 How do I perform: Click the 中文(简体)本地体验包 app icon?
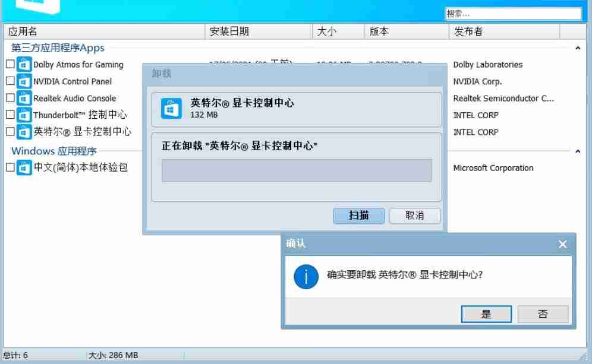(x=24, y=167)
